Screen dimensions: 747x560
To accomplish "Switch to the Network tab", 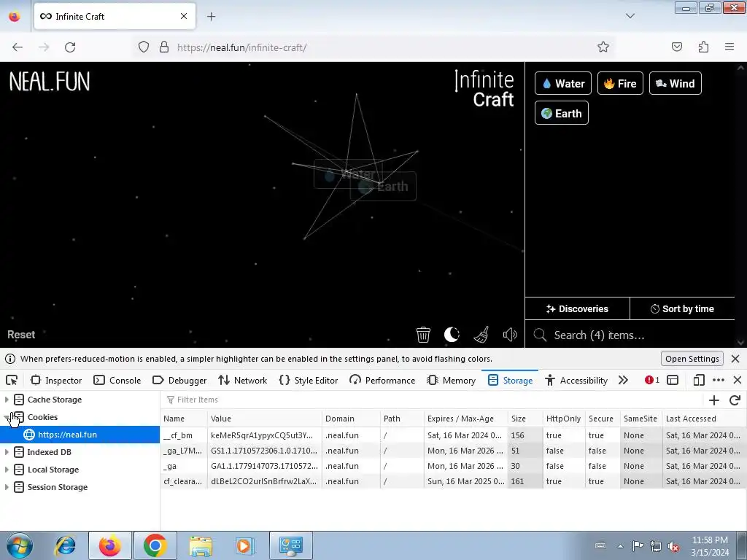I will pyautogui.click(x=242, y=380).
